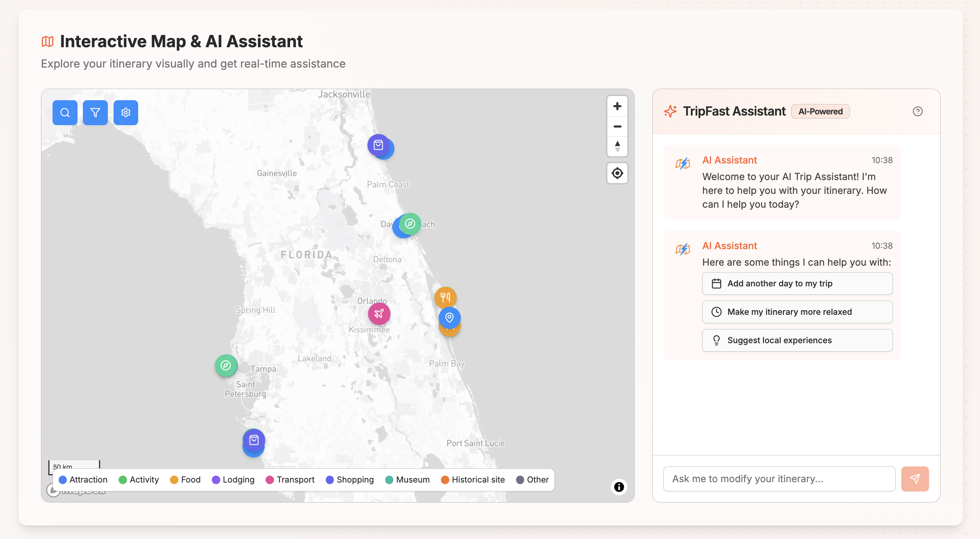Click the map search icon button
Image resolution: width=980 pixels, height=539 pixels.
65,112
